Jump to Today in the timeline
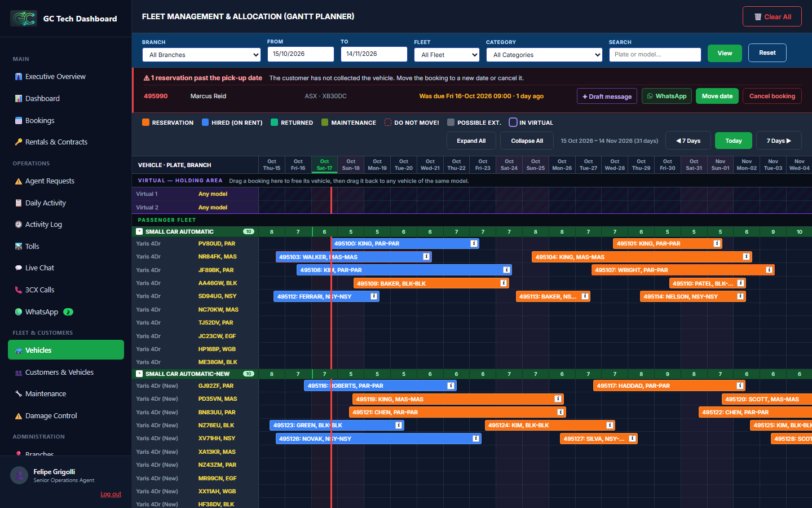This screenshot has height=508, width=812. (734, 141)
